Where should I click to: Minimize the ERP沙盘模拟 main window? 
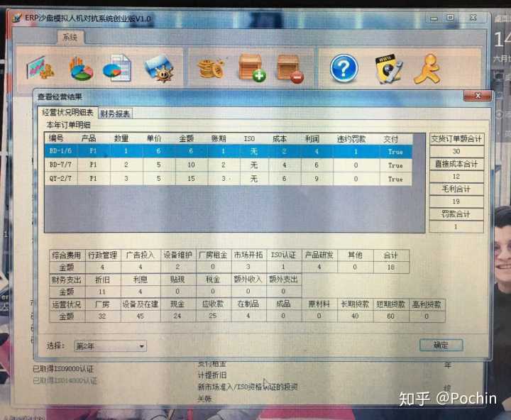(x=434, y=18)
